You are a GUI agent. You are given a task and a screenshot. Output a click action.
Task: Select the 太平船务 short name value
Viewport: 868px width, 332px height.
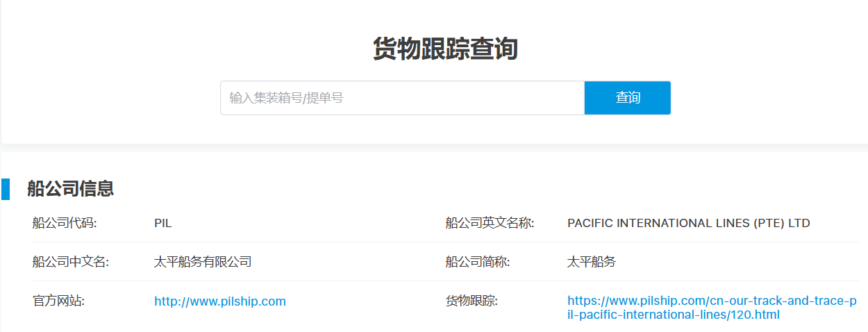click(591, 262)
